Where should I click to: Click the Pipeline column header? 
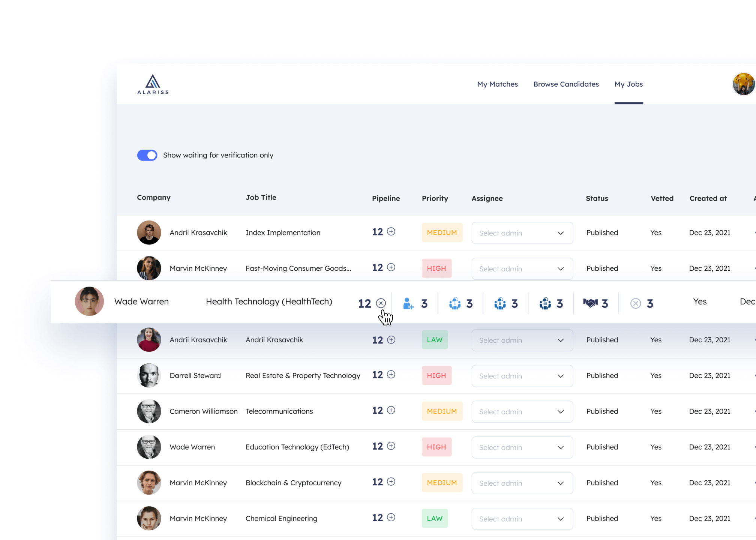click(386, 198)
